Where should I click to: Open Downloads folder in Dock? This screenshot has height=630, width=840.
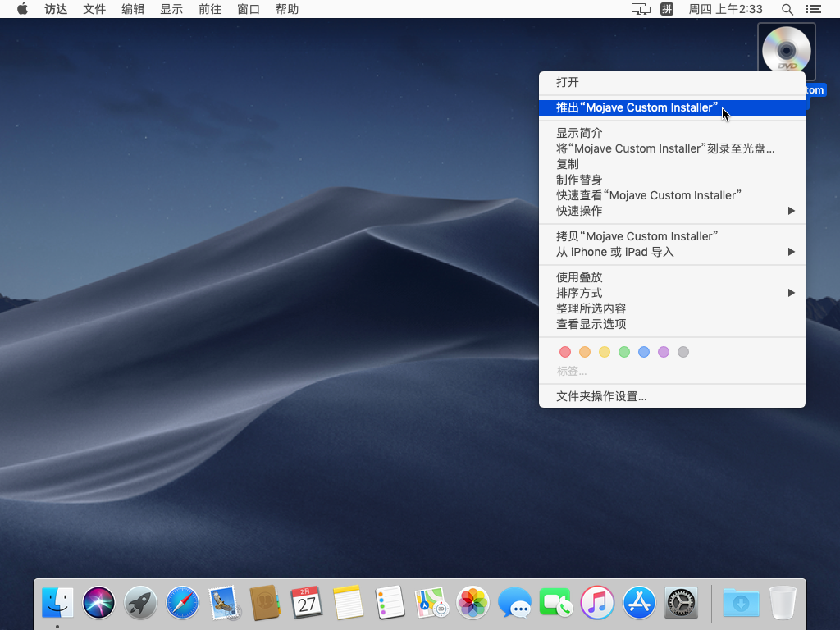741,602
